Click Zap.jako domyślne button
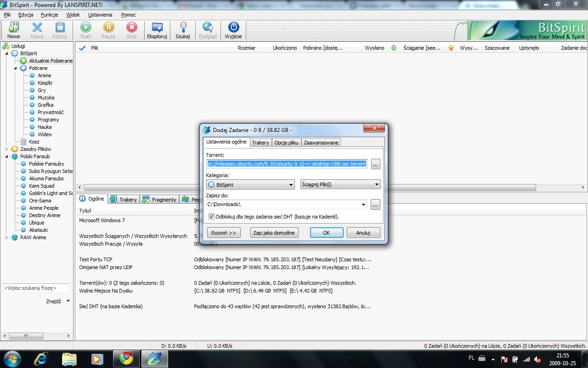 coord(274,233)
